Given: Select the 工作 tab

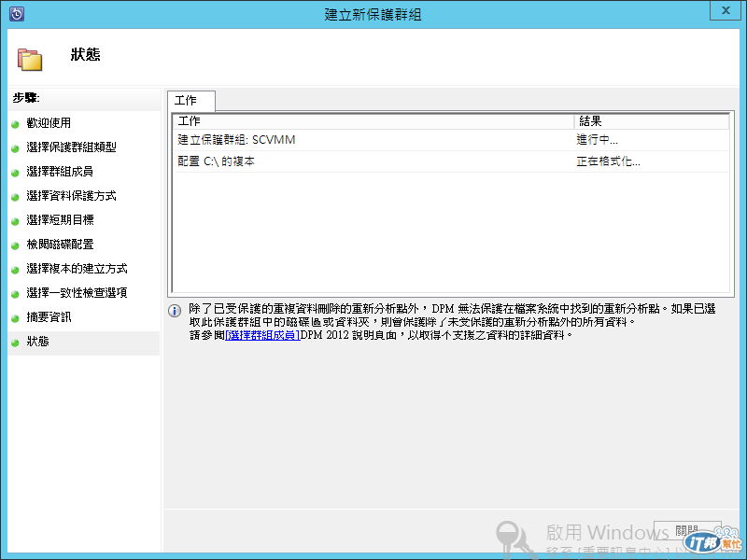Looking at the screenshot, I should click(x=191, y=101).
